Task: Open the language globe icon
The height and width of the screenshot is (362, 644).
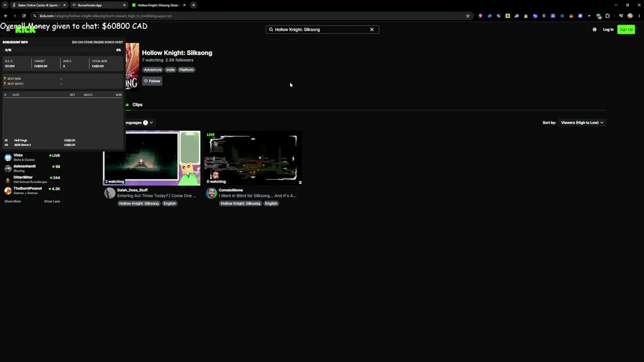Action: pos(594,29)
